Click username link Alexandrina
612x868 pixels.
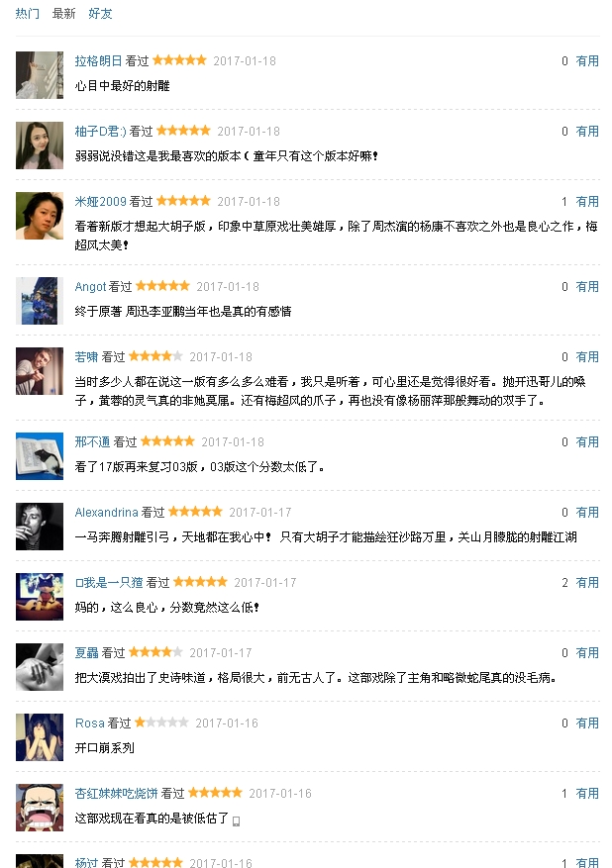[x=107, y=513]
